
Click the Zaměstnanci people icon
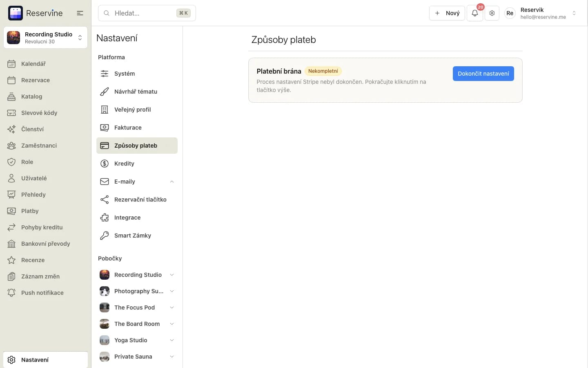tap(11, 146)
